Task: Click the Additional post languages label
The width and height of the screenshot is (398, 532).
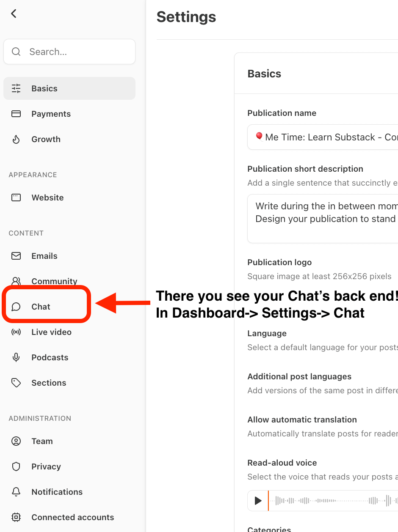Action: [299, 376]
